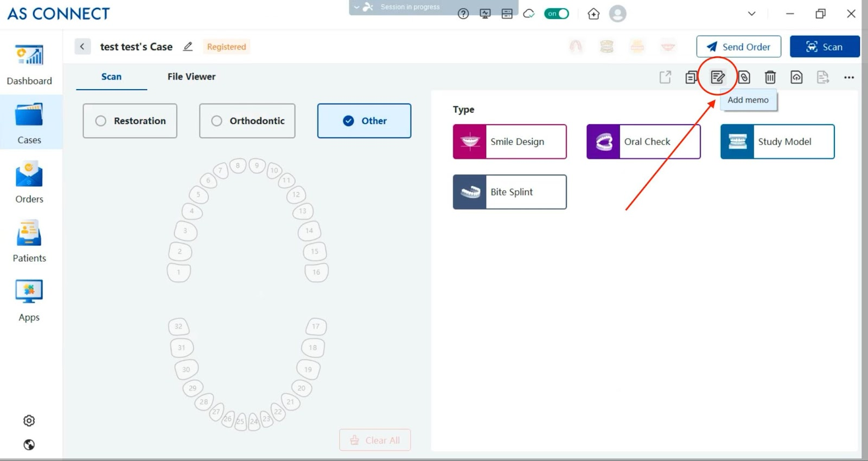Switch to the File Viewer tab
The image size is (868, 461).
(191, 77)
